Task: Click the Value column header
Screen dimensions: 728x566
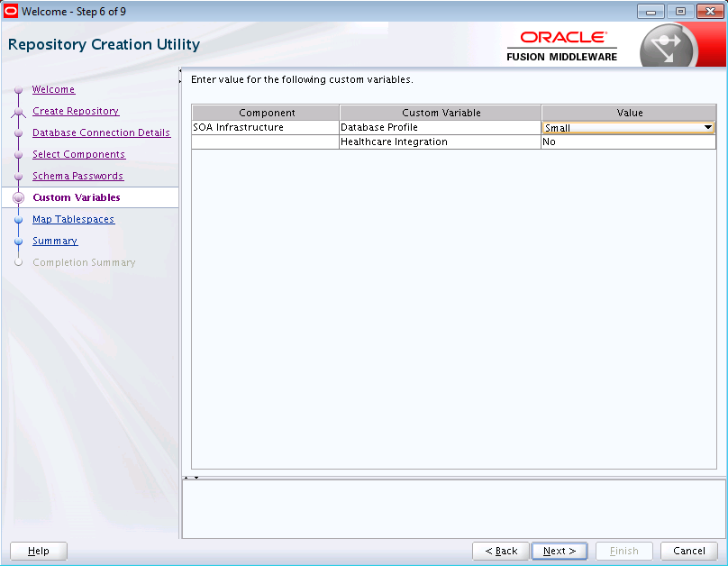Action: point(629,113)
